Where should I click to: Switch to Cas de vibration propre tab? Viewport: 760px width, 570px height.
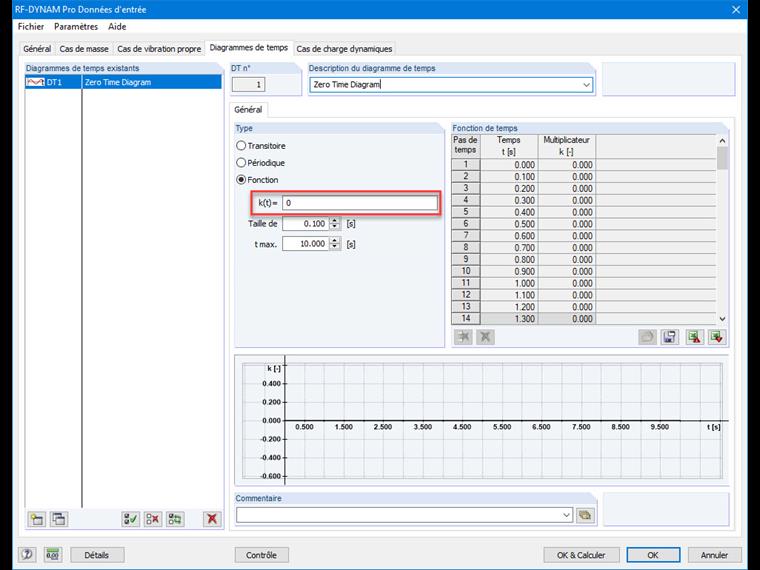[x=159, y=49]
